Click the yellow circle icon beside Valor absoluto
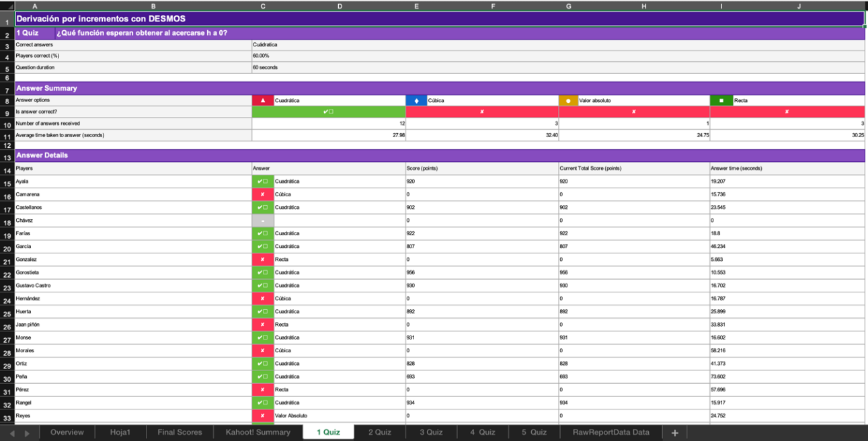The image size is (868, 441). tap(568, 101)
